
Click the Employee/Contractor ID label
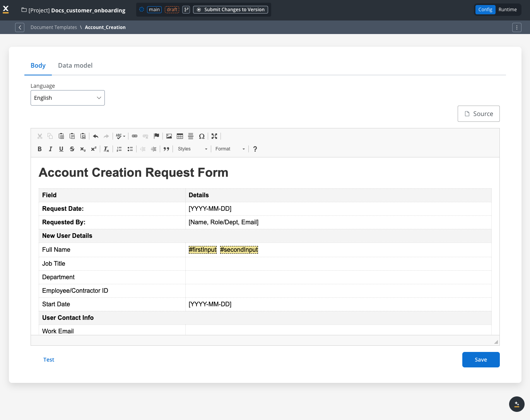tap(75, 291)
